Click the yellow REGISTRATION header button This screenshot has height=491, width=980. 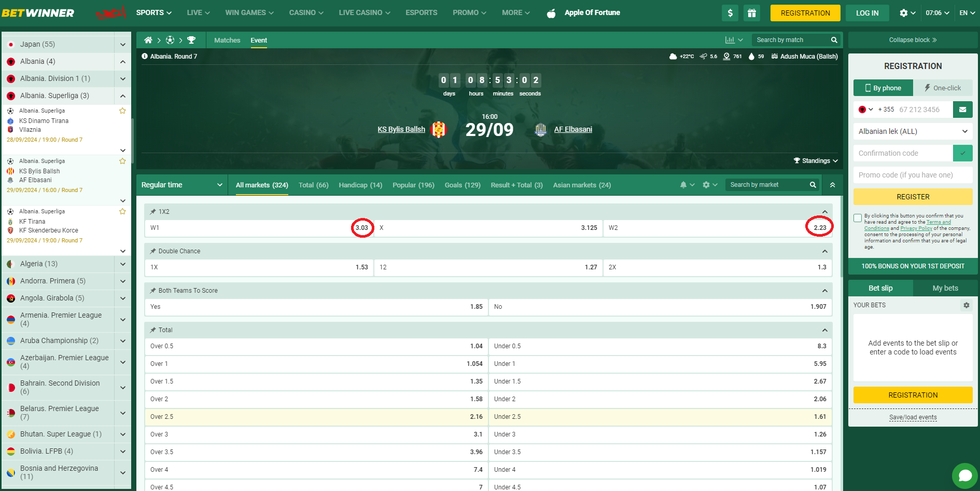pyautogui.click(x=805, y=13)
